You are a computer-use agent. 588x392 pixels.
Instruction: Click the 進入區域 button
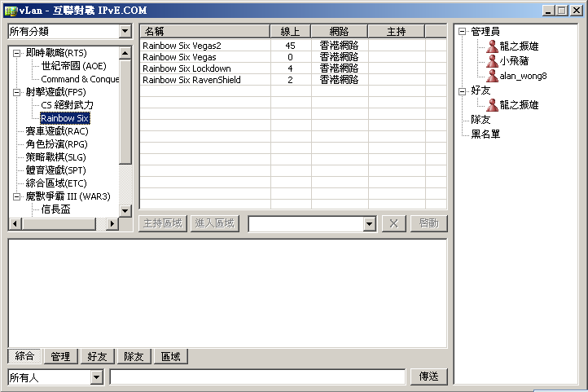click(215, 223)
